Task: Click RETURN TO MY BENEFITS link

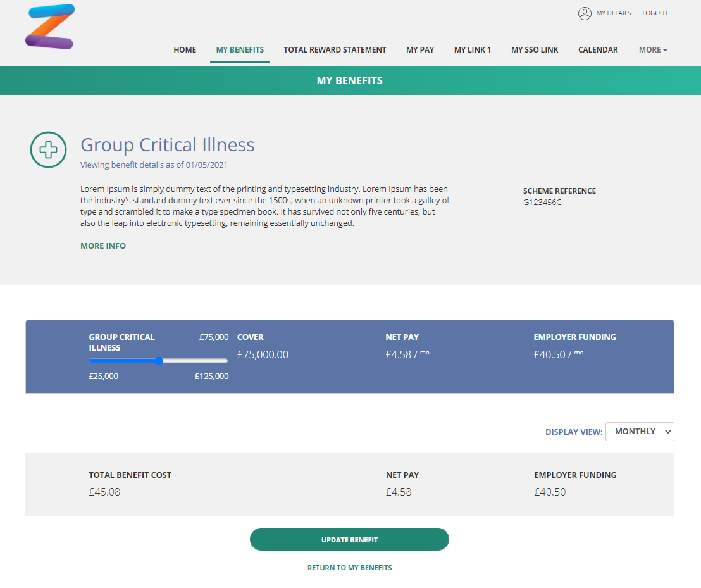Action: click(x=350, y=568)
